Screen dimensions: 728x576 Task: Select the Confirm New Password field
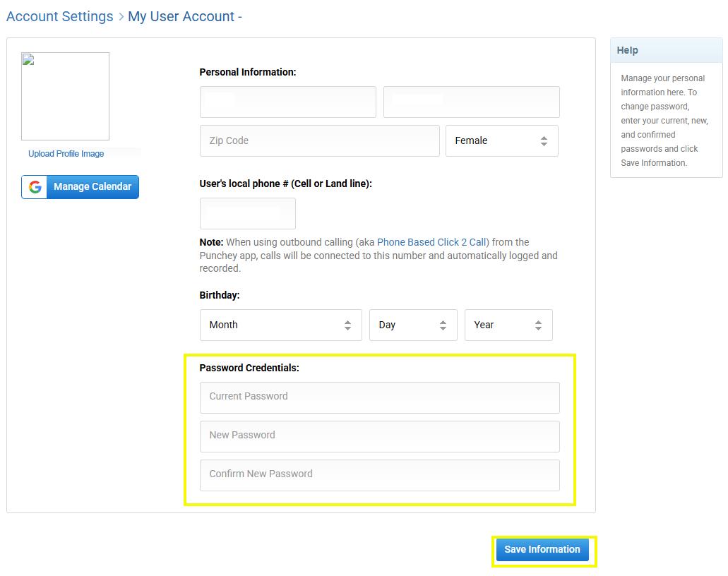click(380, 475)
